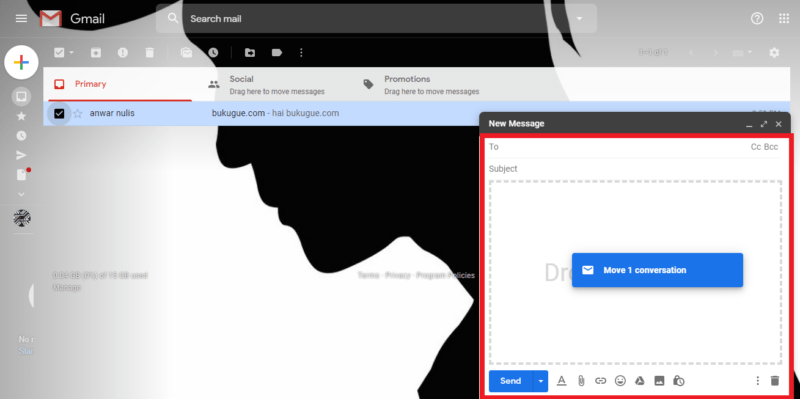The image size is (800, 399).
Task: Open the Google apps grid
Action: point(784,19)
